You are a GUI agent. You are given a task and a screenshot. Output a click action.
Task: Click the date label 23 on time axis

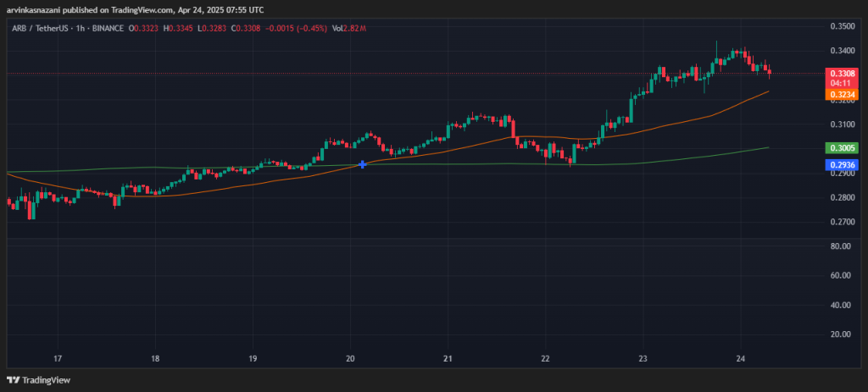point(643,358)
